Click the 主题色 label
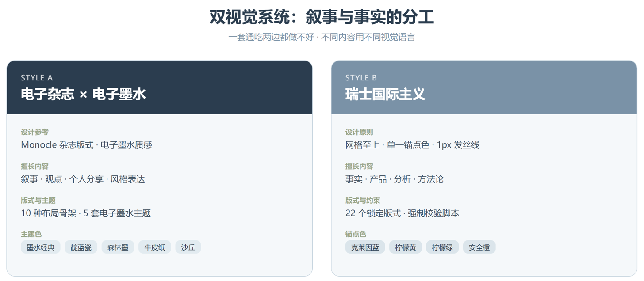This screenshot has height=281, width=644. (31, 234)
